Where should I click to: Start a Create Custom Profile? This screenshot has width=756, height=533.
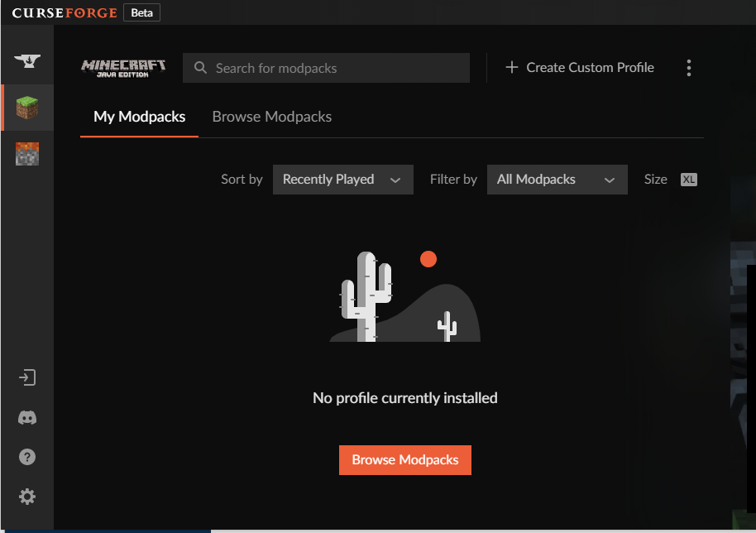[579, 68]
